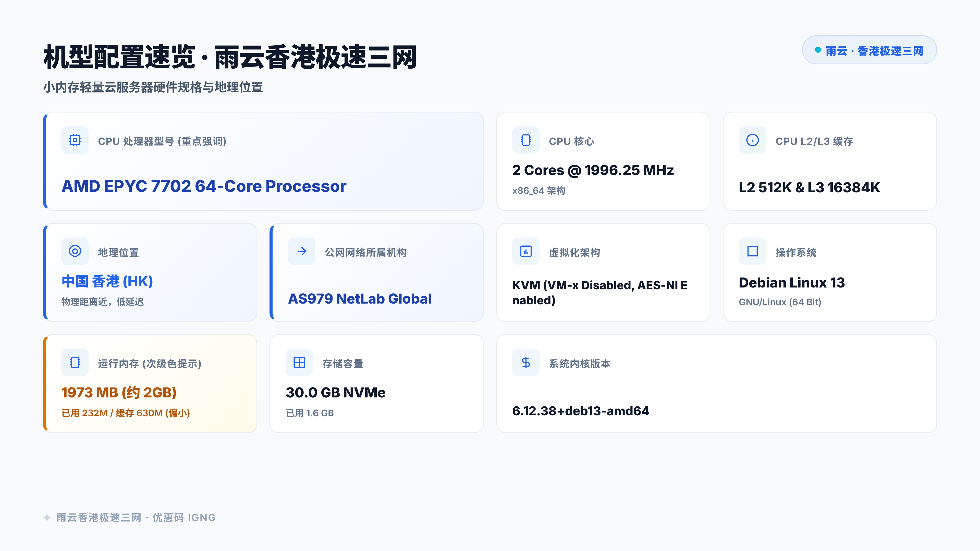Screen dimensions: 980x551
Task: Select AMD EPYC 7702 64-Core Processor text
Action: tap(204, 186)
